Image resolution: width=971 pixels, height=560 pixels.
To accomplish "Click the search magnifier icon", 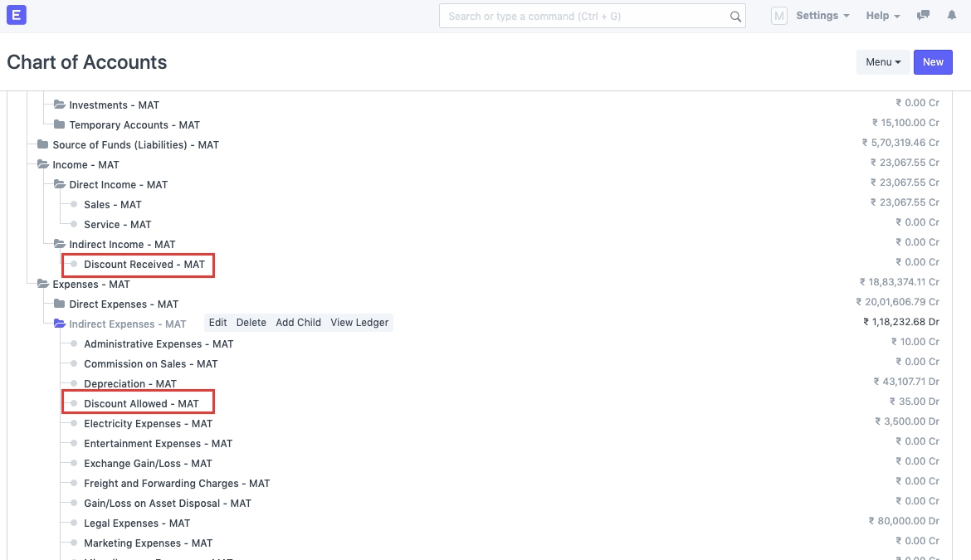I will (x=735, y=17).
